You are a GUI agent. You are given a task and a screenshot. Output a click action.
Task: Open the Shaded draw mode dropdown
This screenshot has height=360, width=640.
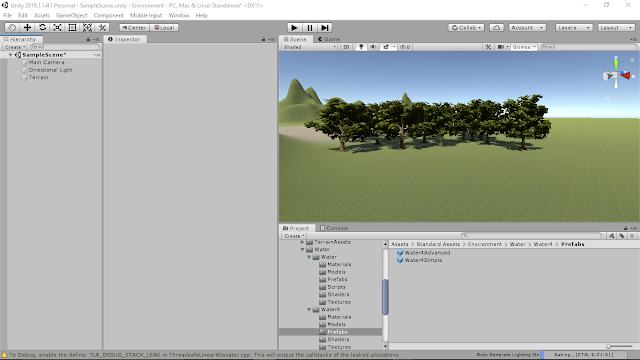pyautogui.click(x=309, y=47)
